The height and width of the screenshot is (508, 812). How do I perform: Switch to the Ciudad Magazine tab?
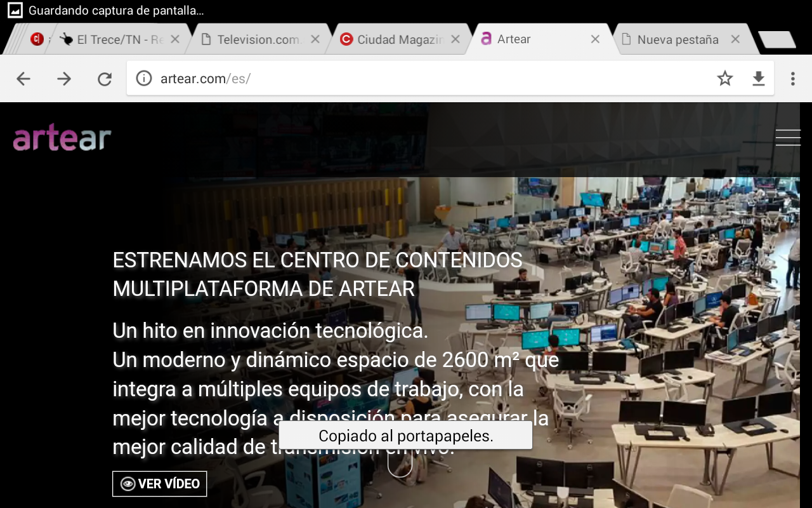pyautogui.click(x=400, y=39)
